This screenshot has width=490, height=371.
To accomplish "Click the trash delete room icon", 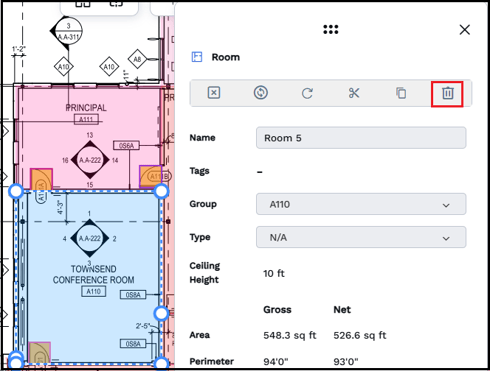I will 447,93.
